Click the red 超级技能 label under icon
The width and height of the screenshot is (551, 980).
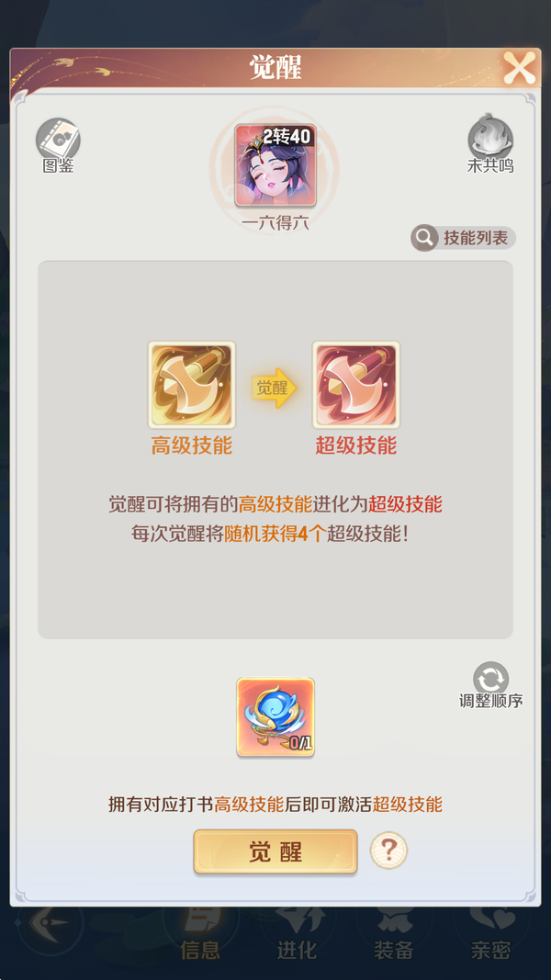[356, 445]
